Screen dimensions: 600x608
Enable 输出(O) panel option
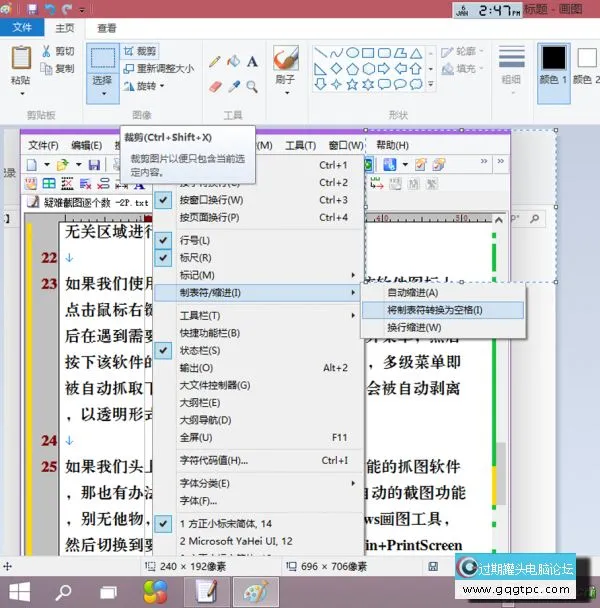coord(259,368)
